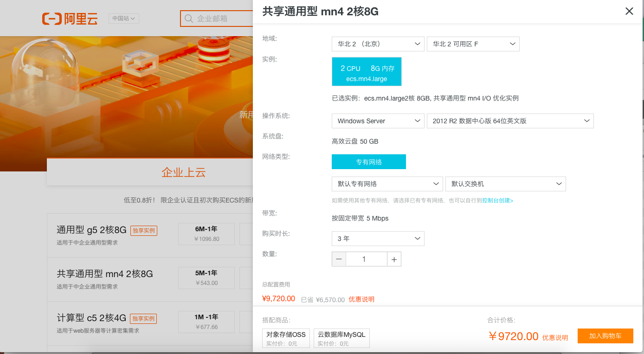
Task: Click the 已省 ¥6,570.00 savings text
Action: pos(323,300)
